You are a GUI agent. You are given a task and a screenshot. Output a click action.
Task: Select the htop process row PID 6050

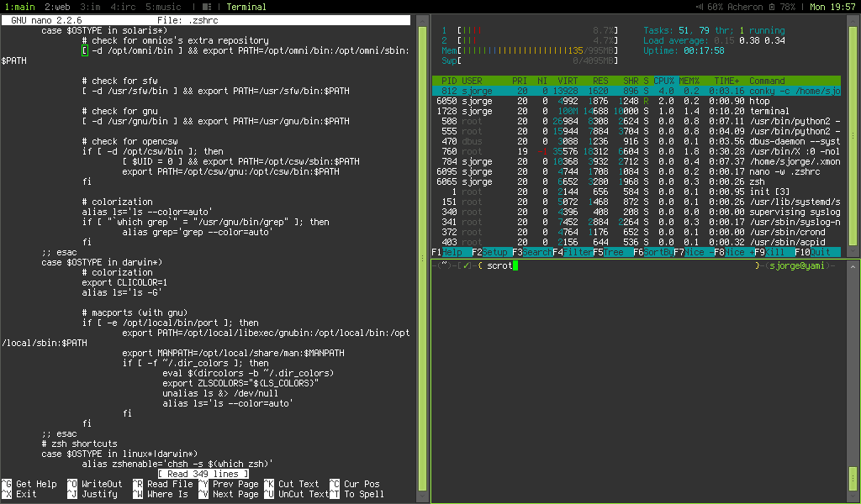pos(636,101)
